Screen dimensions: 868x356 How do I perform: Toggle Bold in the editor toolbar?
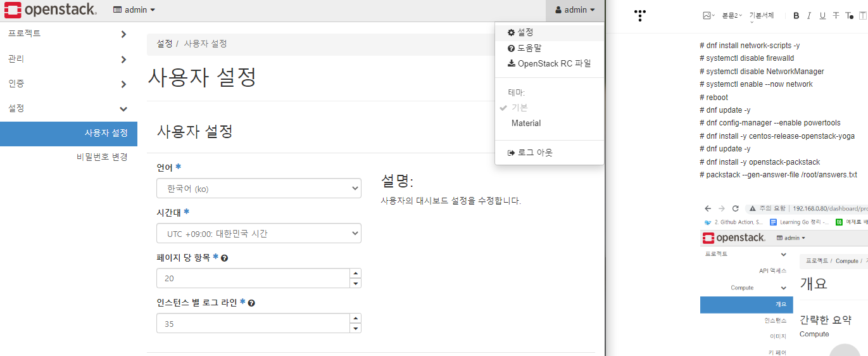796,16
